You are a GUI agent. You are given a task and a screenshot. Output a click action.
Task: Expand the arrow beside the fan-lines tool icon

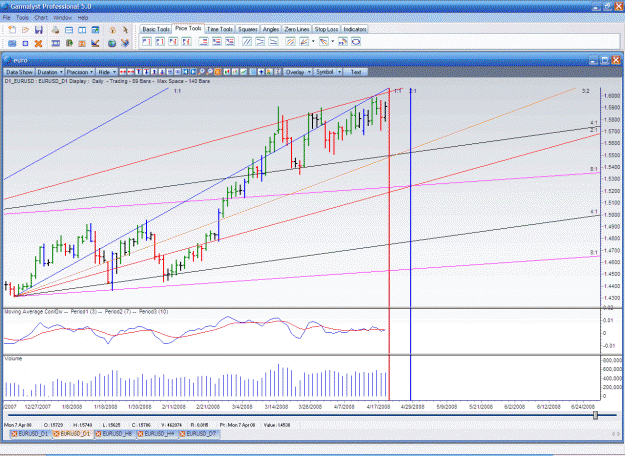coord(313,41)
